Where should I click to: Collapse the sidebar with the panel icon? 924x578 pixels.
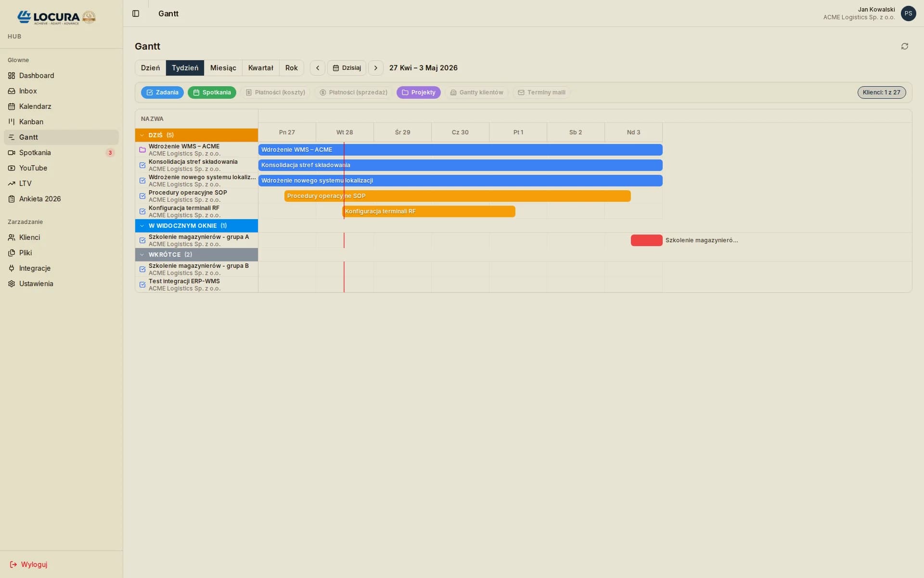pyautogui.click(x=136, y=13)
